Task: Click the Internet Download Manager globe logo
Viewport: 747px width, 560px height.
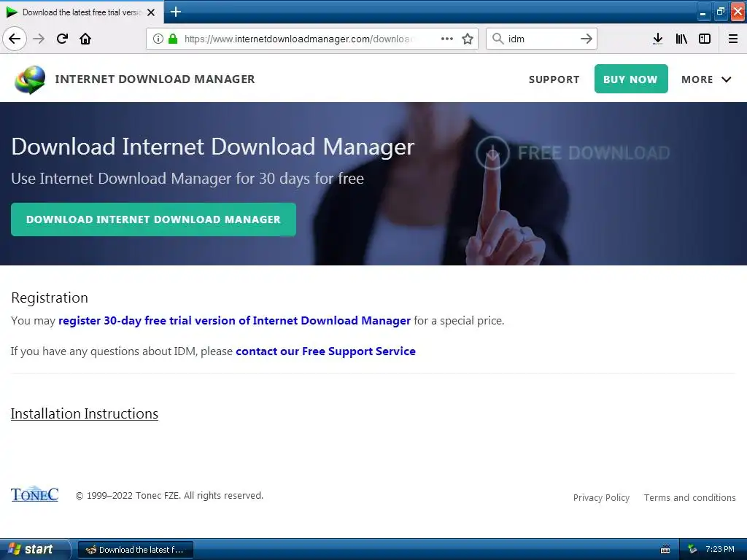Action: coord(30,79)
